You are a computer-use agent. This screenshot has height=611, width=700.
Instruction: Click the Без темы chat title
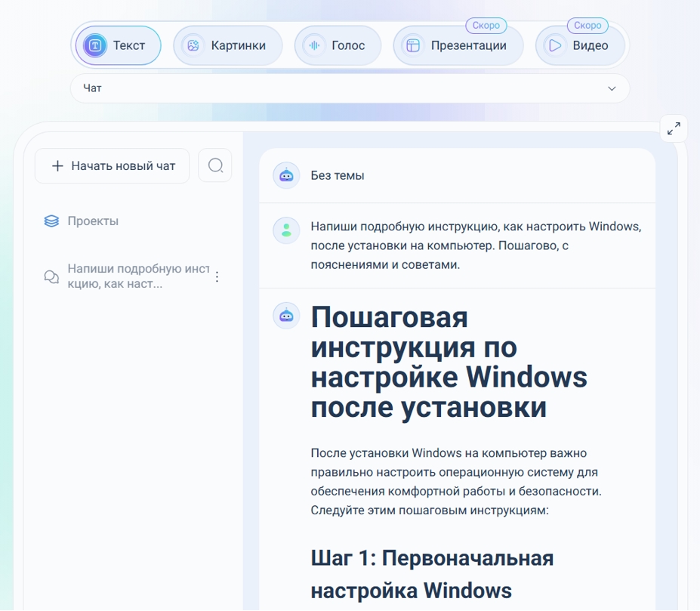tap(338, 175)
